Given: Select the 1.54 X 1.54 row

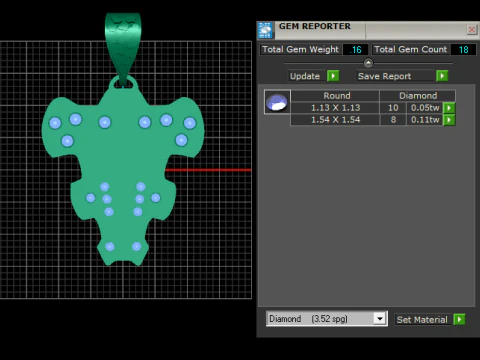Looking at the screenshot, I should [x=335, y=120].
